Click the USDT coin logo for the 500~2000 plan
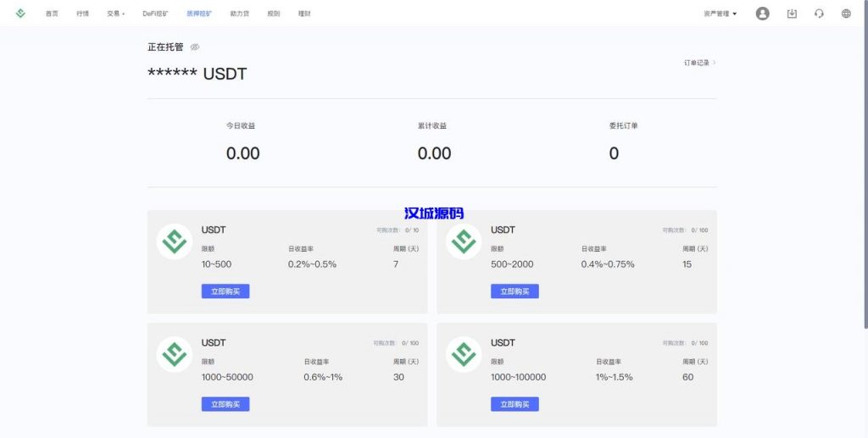The image size is (868, 438). [x=464, y=241]
